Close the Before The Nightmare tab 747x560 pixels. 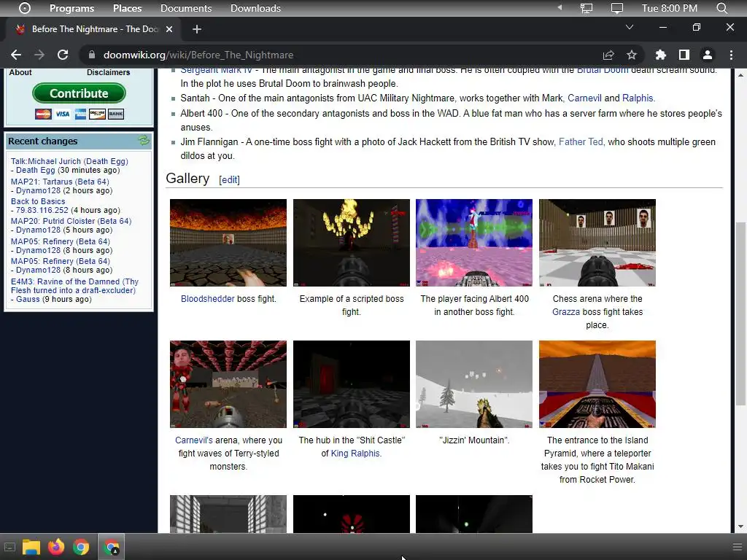[x=169, y=29]
